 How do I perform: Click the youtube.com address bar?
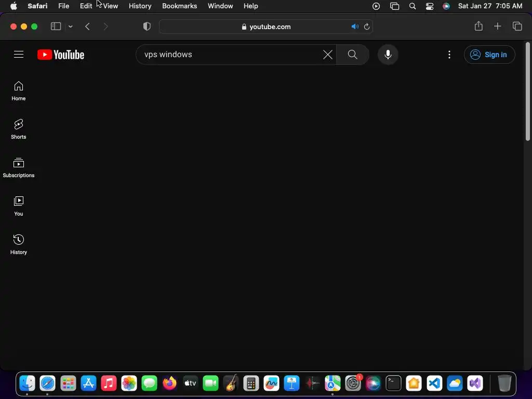[x=266, y=26]
